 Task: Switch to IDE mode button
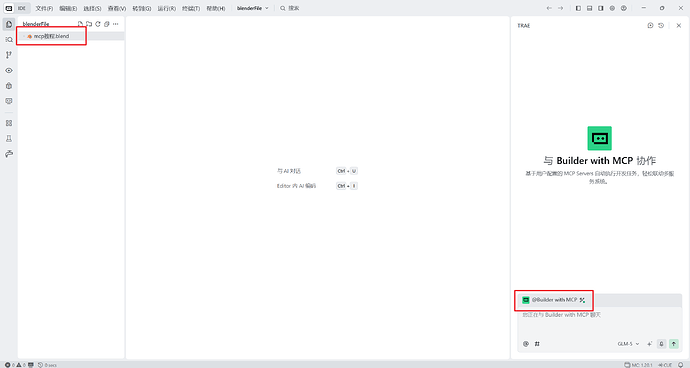click(x=22, y=8)
